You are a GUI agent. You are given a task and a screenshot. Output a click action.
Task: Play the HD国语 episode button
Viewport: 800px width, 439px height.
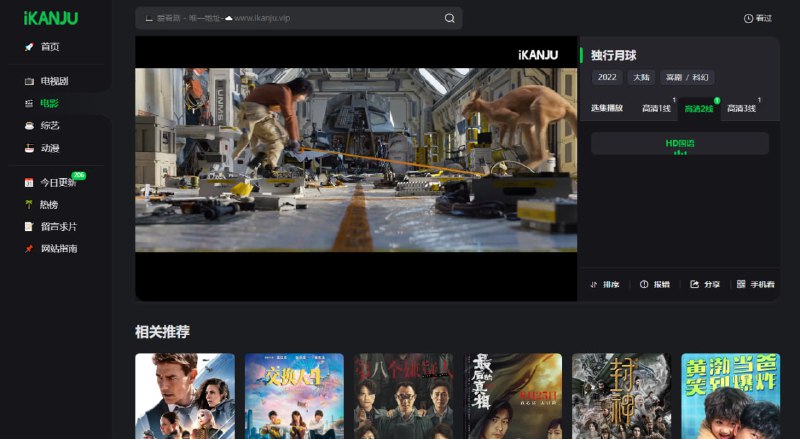pos(680,144)
